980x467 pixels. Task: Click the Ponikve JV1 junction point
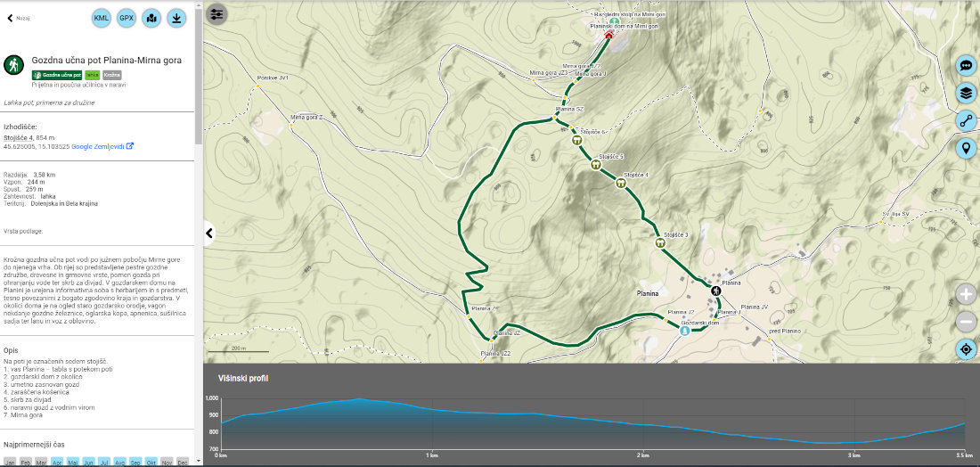257,86
